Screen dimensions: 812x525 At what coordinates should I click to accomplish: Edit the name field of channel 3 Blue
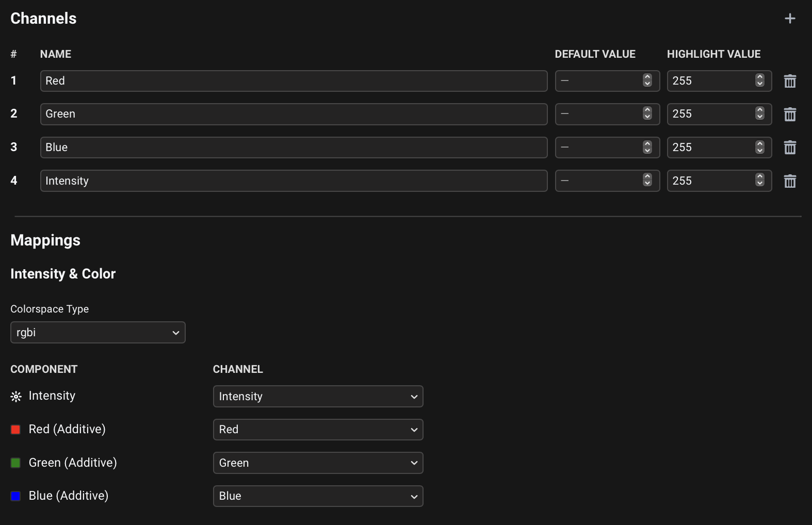coord(294,147)
